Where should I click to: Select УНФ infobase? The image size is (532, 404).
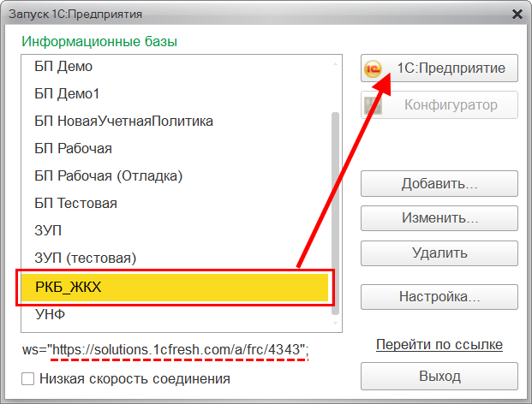176,315
